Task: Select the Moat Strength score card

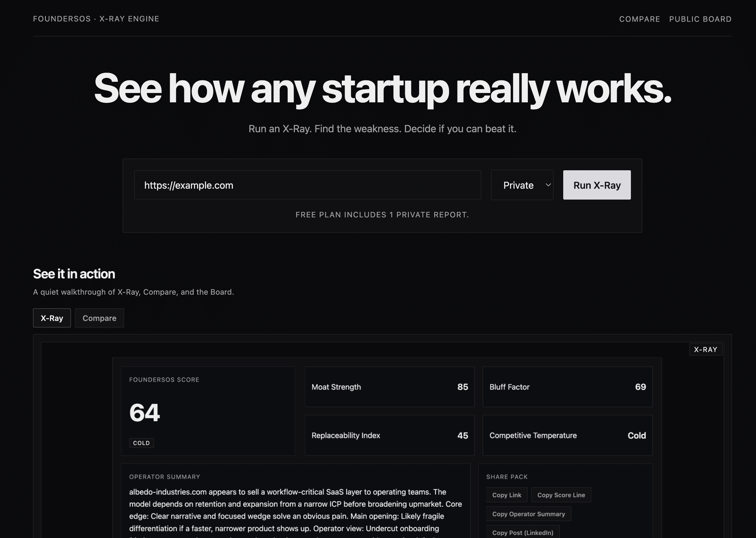Action: (x=389, y=387)
